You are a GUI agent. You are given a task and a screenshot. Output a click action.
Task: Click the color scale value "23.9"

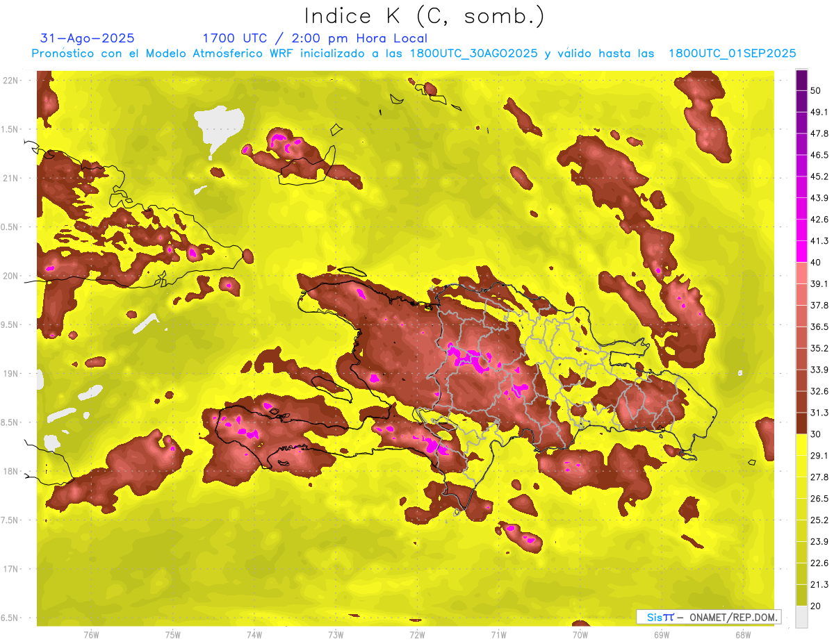coord(819,542)
